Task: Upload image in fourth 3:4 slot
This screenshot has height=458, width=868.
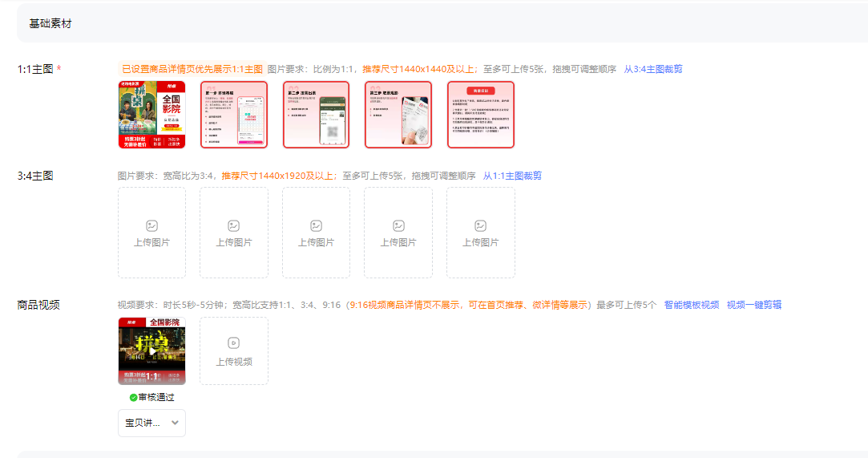Action: click(398, 233)
